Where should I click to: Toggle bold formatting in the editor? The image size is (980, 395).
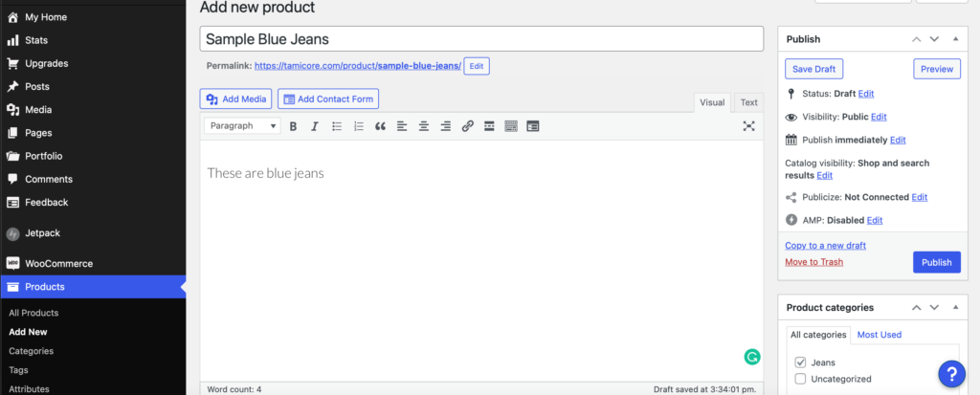click(293, 126)
